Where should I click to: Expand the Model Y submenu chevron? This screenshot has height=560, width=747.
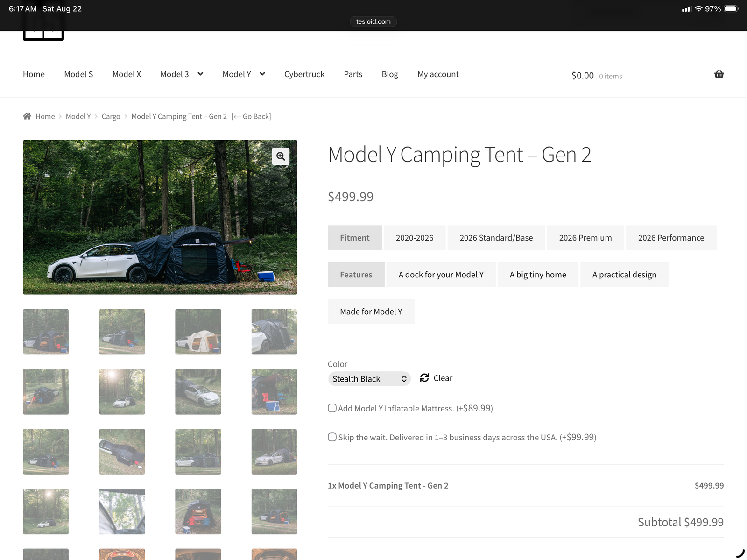pyautogui.click(x=262, y=74)
